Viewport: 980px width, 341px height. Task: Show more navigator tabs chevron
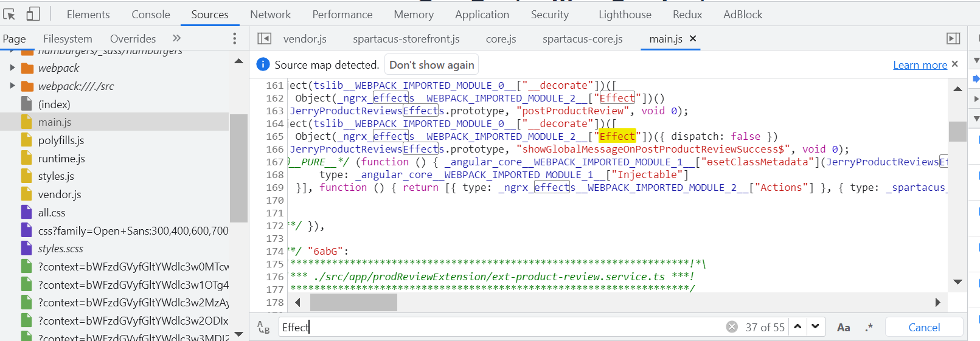[176, 38]
